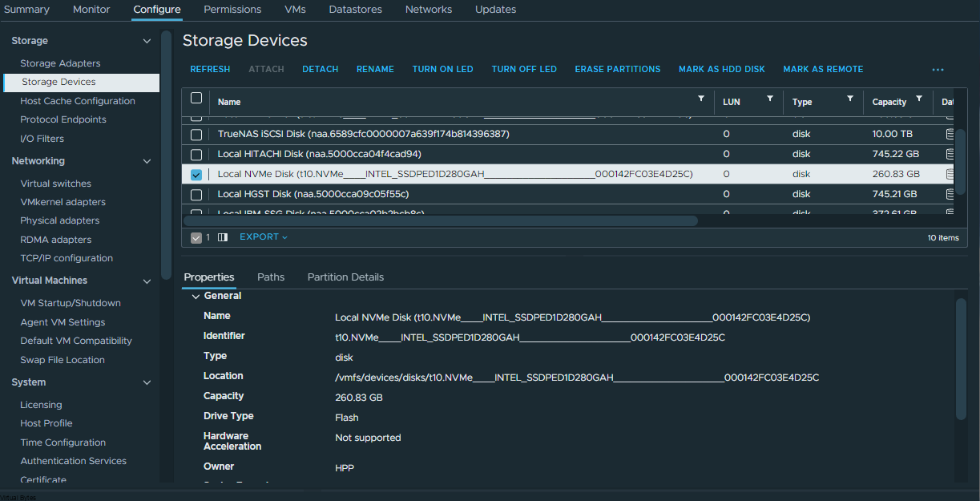This screenshot has height=501, width=980.
Task: Uncheck the Local NVMe Disk row checkbox
Action: [x=196, y=173]
